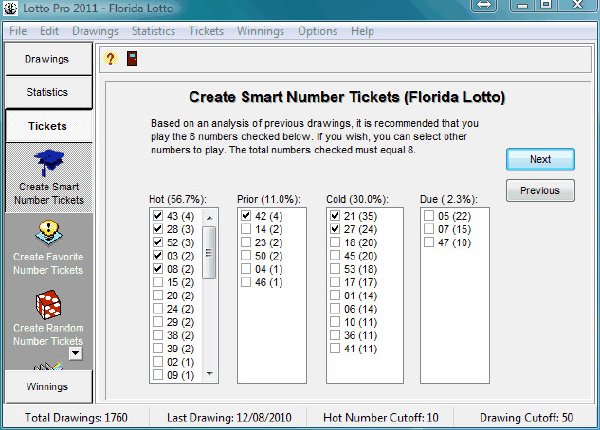Check cold number 17 (17)

click(x=335, y=282)
